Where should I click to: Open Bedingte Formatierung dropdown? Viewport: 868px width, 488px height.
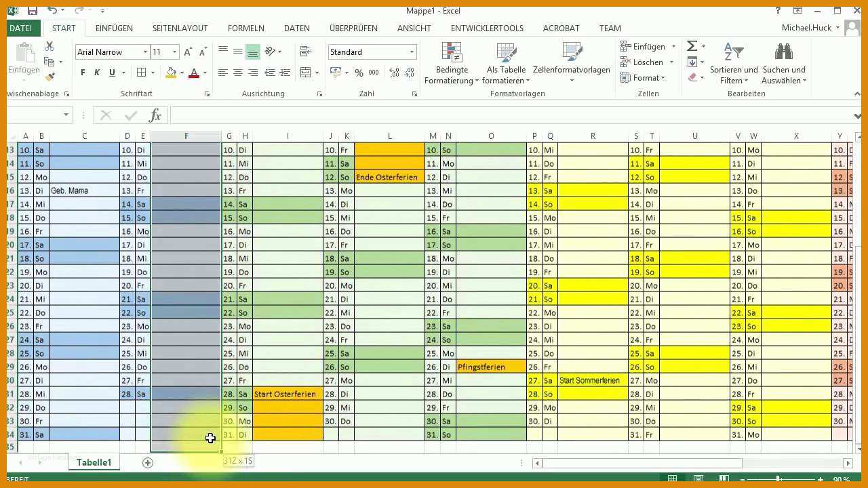tap(452, 64)
